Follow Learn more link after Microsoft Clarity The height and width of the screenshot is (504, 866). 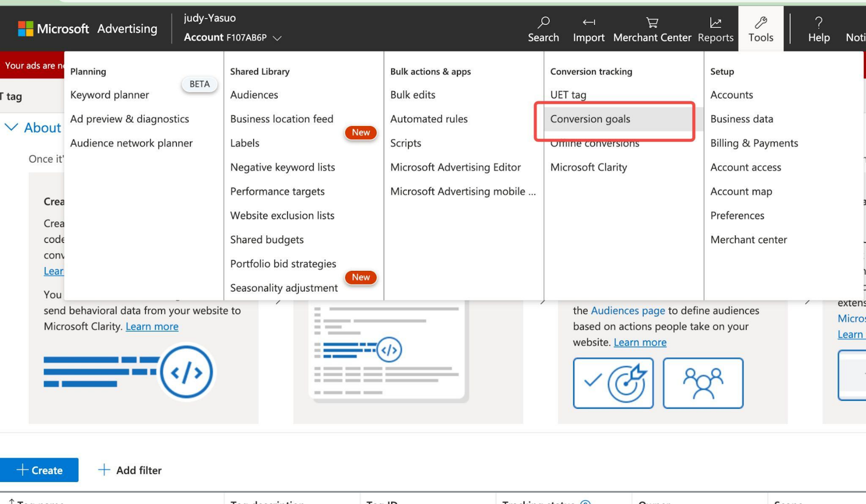(x=152, y=326)
